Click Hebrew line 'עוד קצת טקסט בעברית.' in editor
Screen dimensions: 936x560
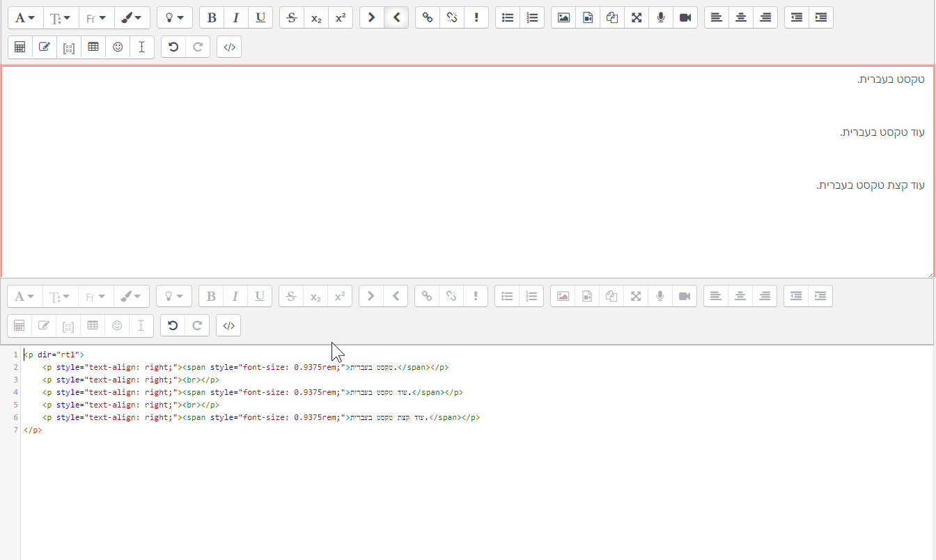(x=871, y=185)
